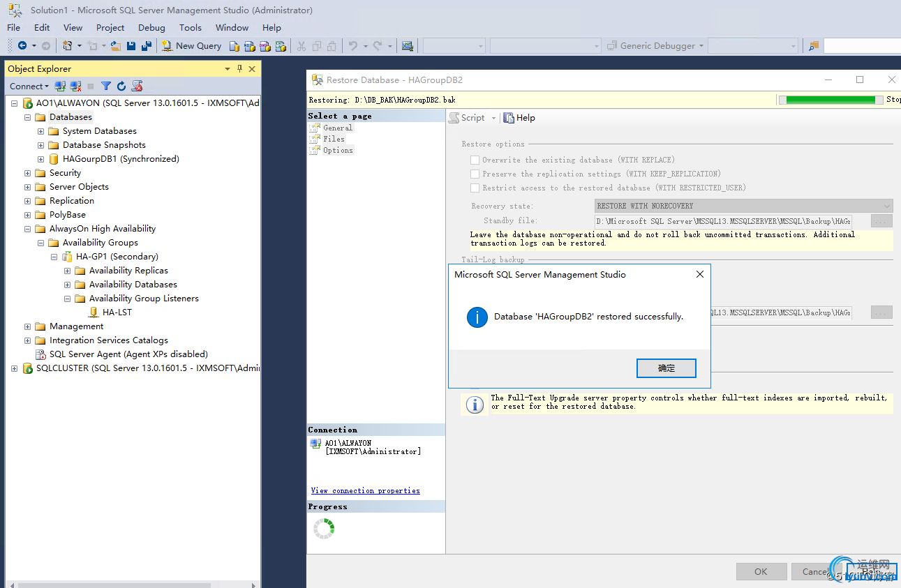This screenshot has width=901, height=588.
Task: Open the Debug menu
Action: click(x=151, y=27)
